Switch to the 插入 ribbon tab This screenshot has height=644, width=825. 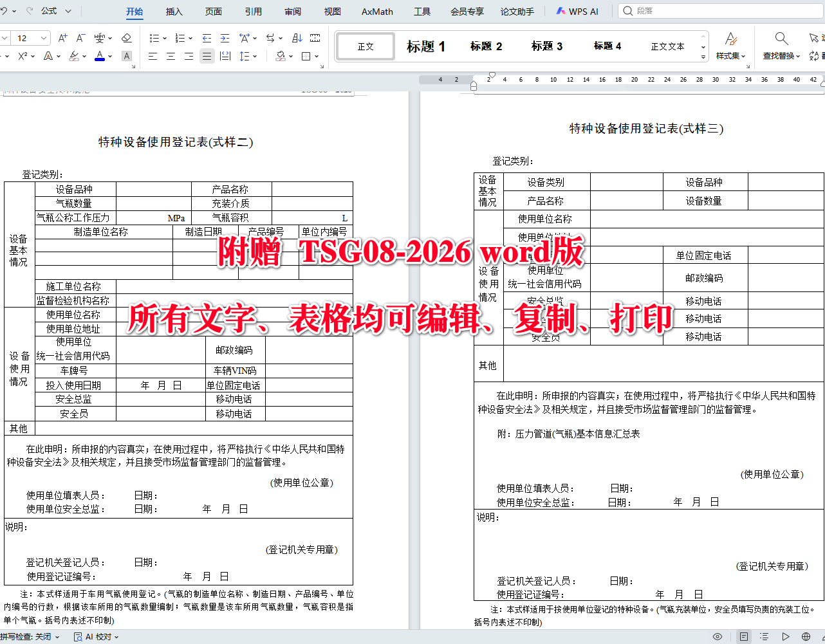coord(174,11)
